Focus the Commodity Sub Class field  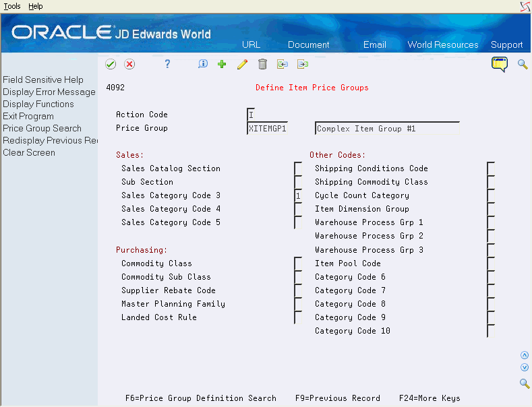pyautogui.click(x=298, y=277)
